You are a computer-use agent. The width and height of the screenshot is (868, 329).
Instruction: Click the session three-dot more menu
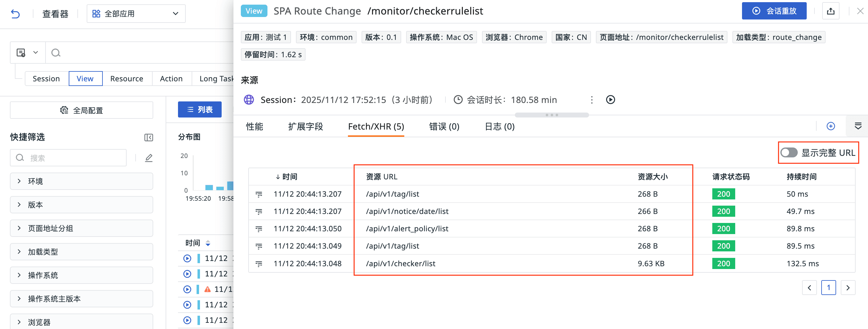(592, 100)
